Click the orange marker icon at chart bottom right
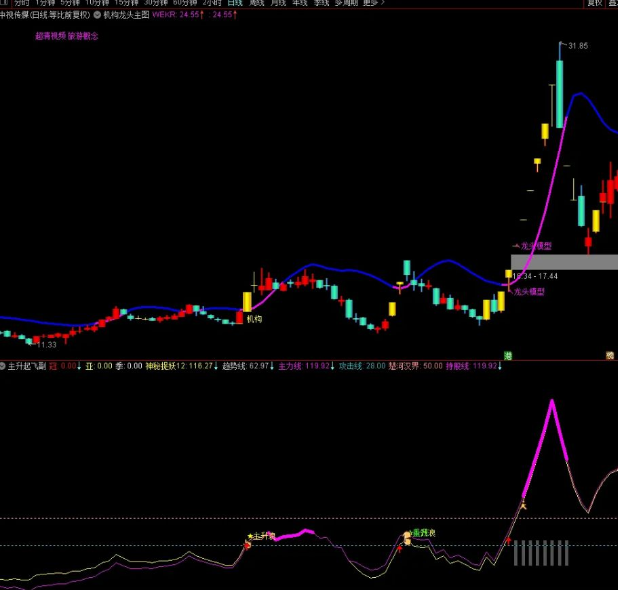The width and height of the screenshot is (618, 591). pyautogui.click(x=609, y=355)
